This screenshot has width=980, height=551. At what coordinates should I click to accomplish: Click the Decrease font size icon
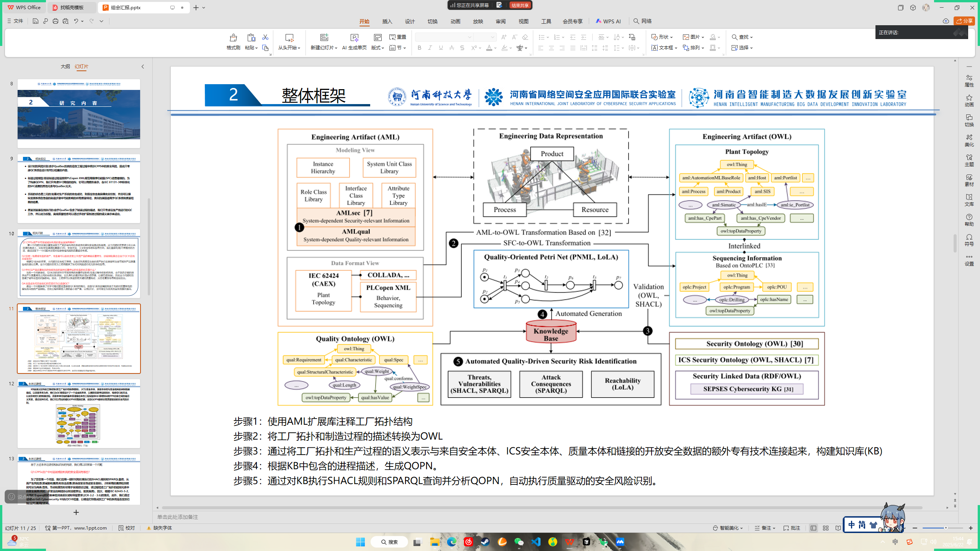(514, 37)
